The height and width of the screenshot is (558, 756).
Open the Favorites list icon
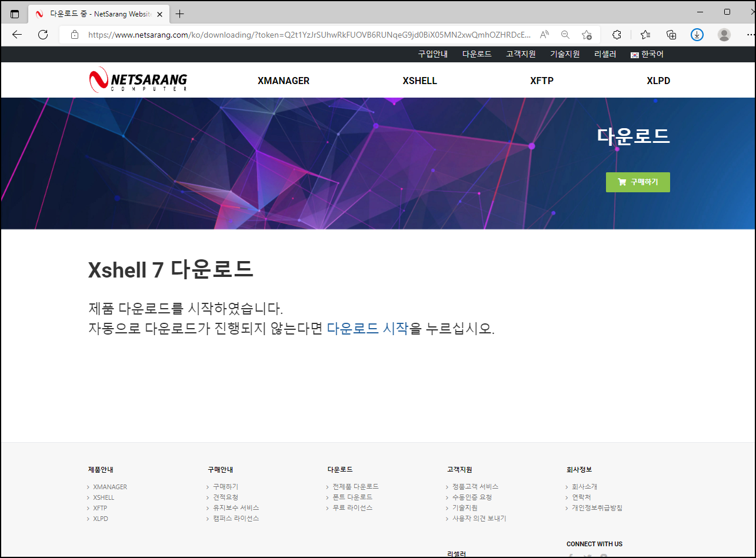click(x=645, y=35)
